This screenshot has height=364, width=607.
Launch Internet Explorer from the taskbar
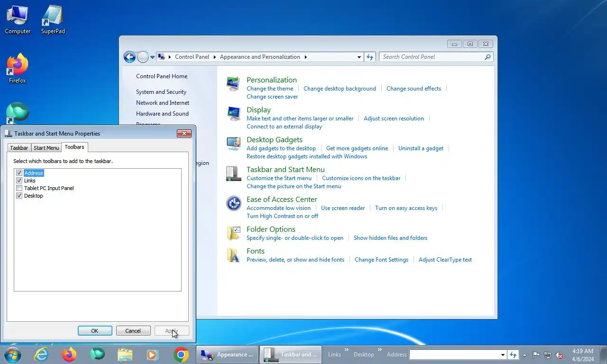point(42,355)
